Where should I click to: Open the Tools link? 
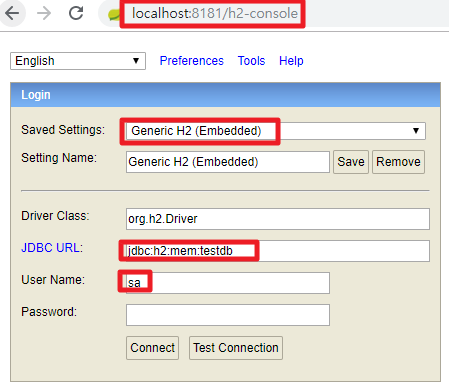(x=251, y=61)
